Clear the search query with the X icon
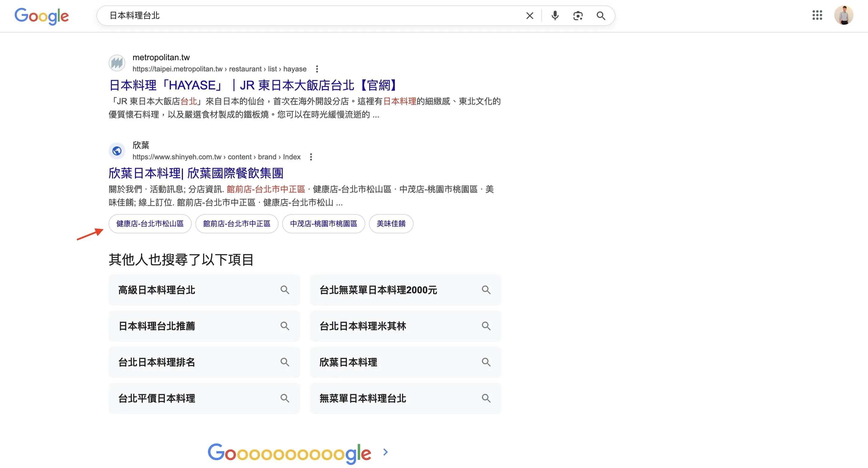 (x=529, y=15)
